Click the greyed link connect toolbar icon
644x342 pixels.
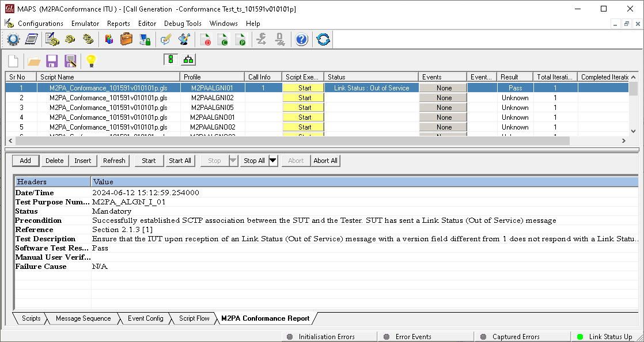point(261,39)
